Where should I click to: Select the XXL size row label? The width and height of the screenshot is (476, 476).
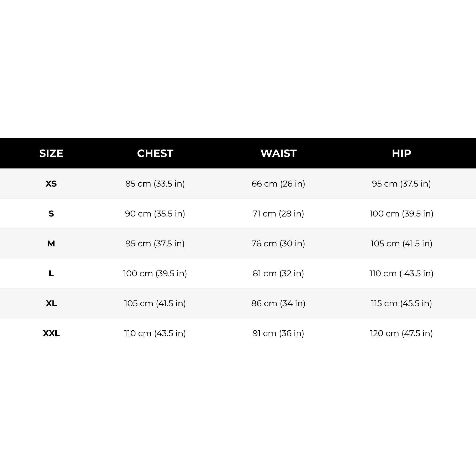click(51, 333)
